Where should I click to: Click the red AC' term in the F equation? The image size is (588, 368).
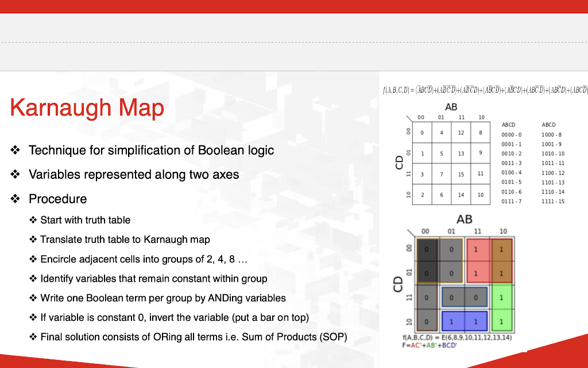(416, 345)
